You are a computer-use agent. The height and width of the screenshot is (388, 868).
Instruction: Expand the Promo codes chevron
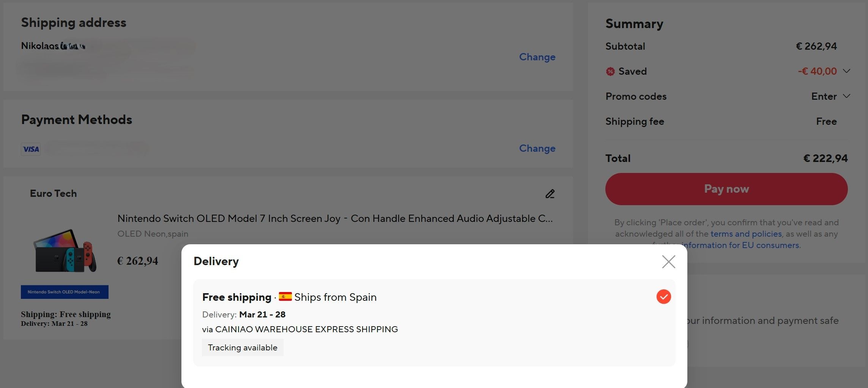click(x=846, y=96)
